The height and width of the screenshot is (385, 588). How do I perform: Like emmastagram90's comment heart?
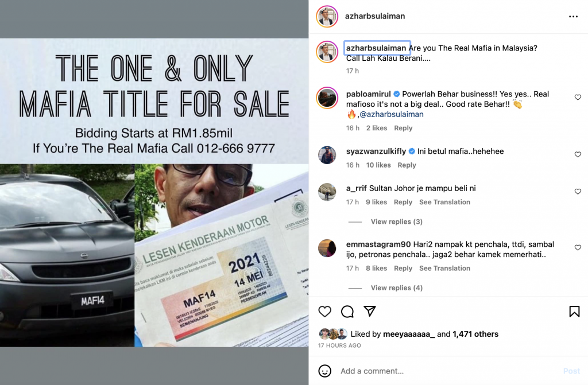[x=578, y=248]
